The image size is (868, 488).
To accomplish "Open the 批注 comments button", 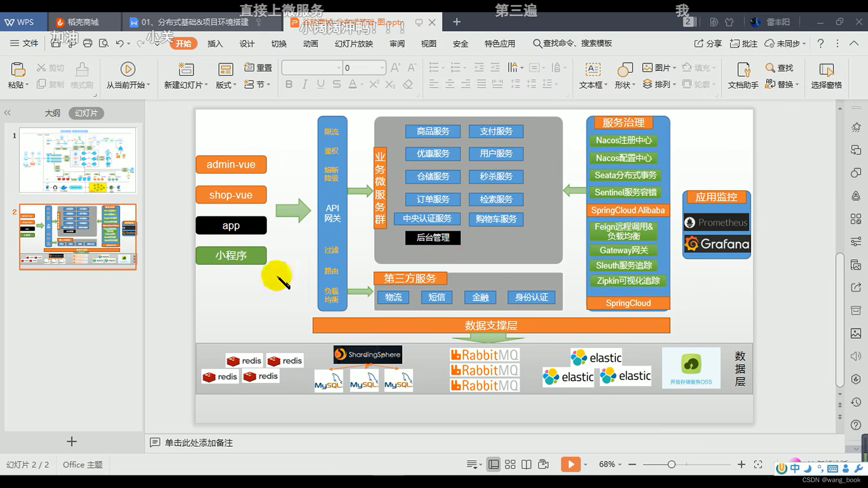I will pyautogui.click(x=743, y=43).
